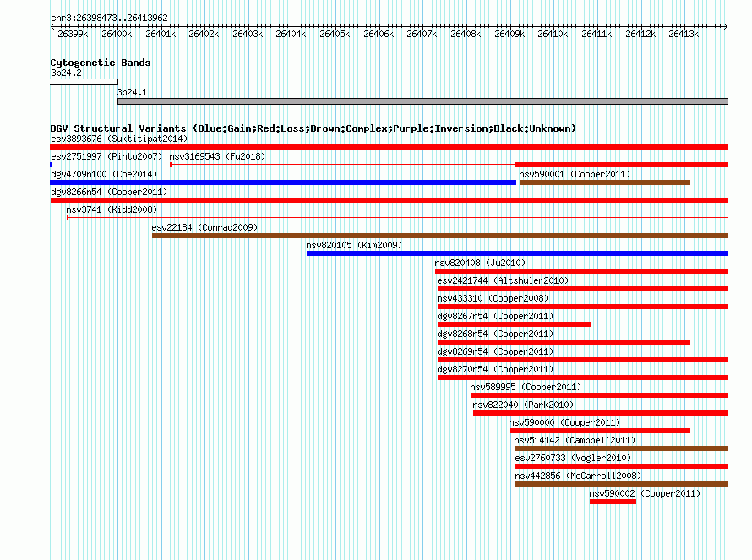Open dgv4709n100 (Coe2014) label
The width and height of the screenshot is (752, 560).
click(x=104, y=174)
